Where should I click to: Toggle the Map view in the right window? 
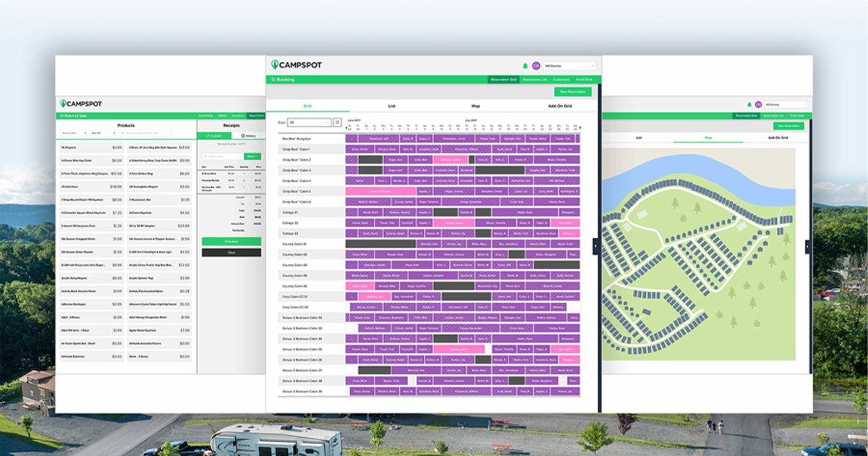coord(707,138)
